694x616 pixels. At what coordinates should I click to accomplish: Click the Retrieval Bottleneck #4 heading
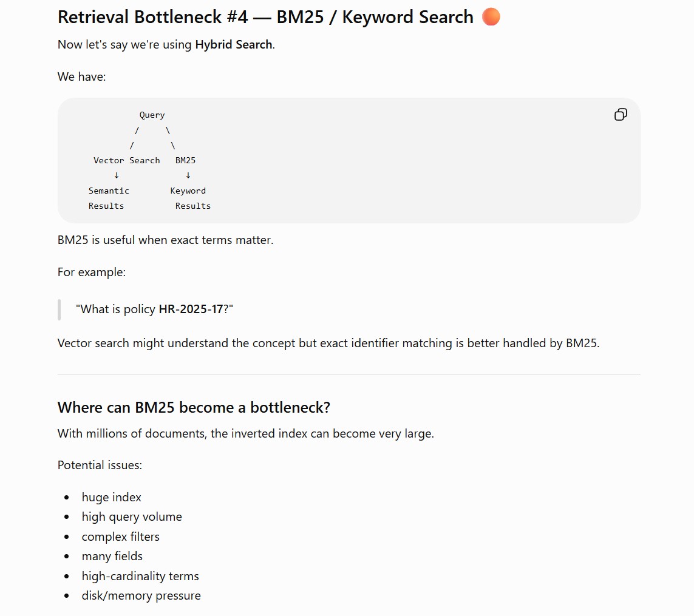[265, 17]
